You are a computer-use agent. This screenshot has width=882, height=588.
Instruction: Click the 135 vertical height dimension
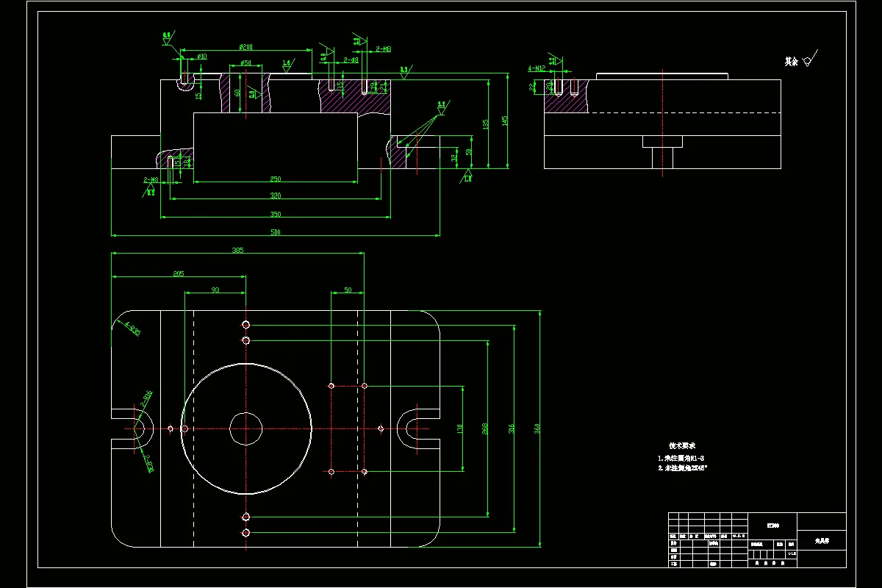click(x=486, y=124)
